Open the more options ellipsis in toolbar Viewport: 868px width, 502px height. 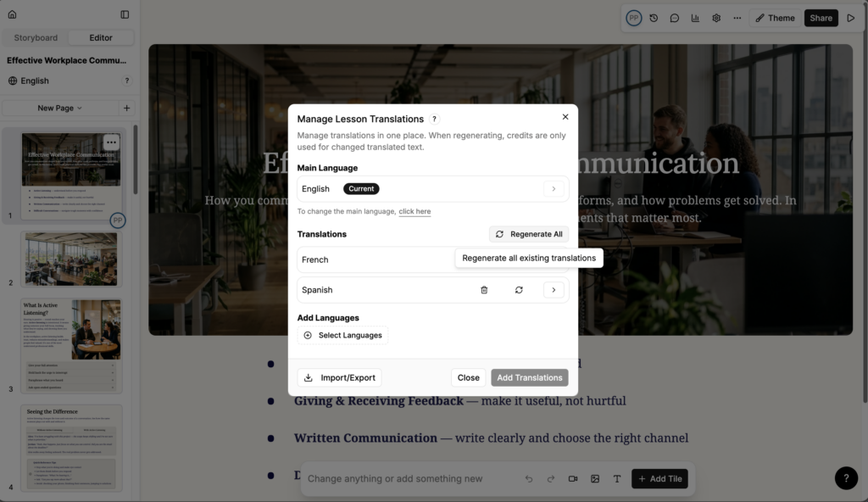(x=737, y=18)
